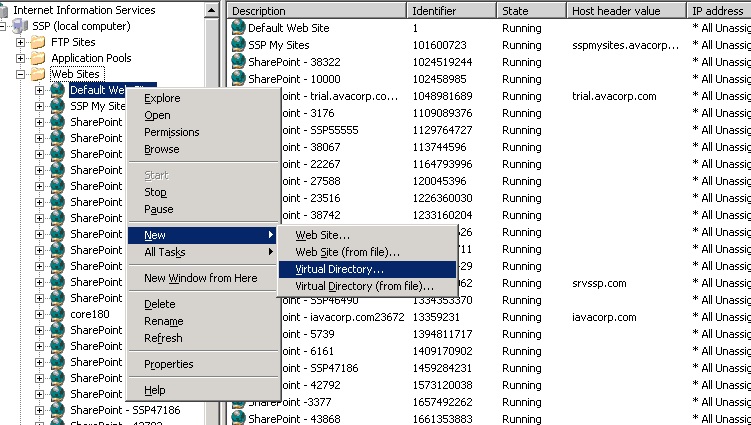Sort by Host header value column
Viewport: 751px width, 425px height.
pos(626,11)
